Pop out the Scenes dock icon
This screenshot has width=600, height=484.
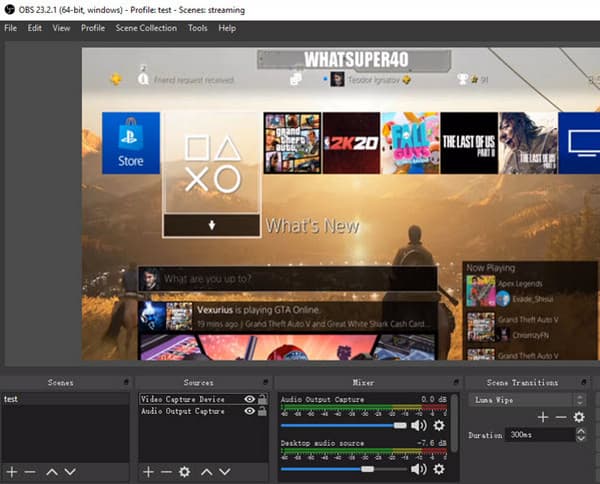tap(126, 382)
